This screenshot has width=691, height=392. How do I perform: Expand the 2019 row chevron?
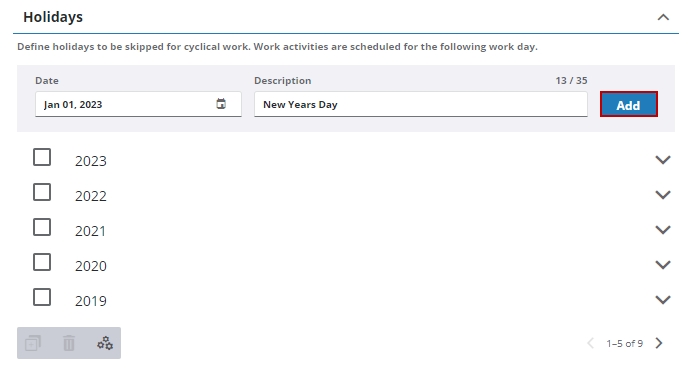click(663, 300)
